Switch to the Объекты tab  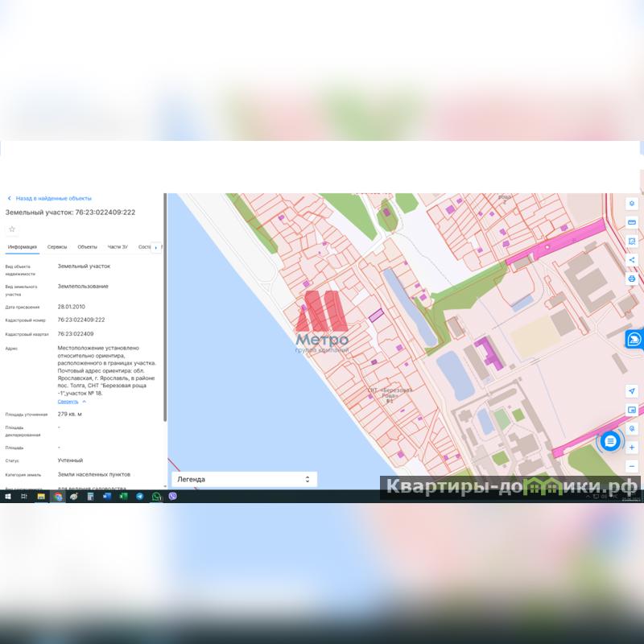click(87, 247)
